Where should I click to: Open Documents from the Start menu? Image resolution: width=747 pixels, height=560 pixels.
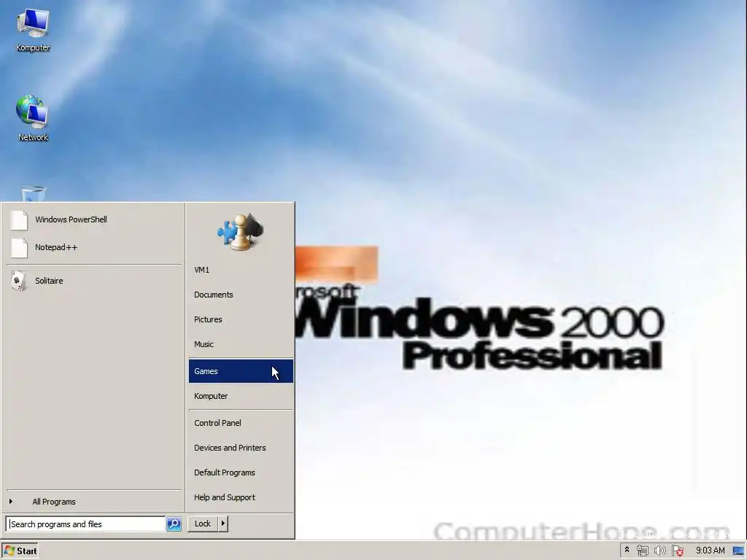[x=241, y=295]
